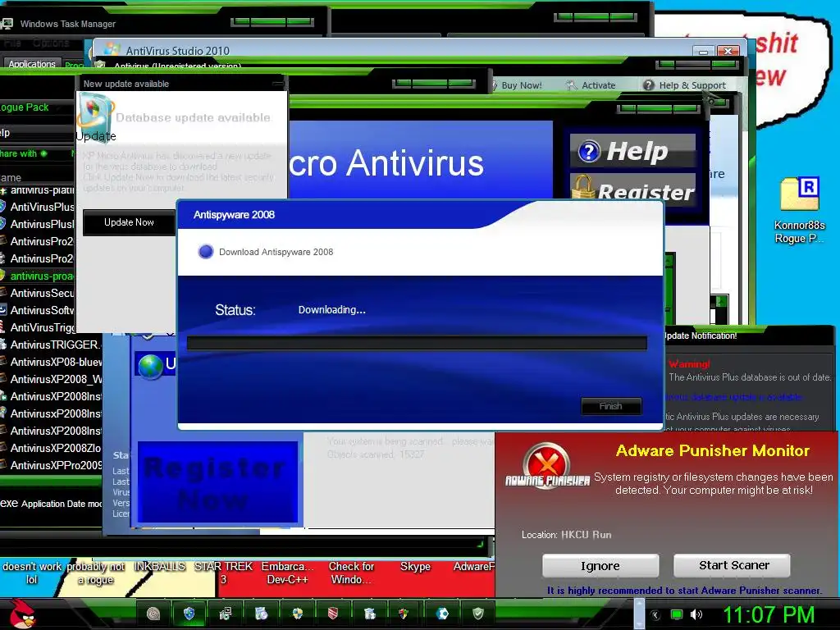Click the Windows Update icon in the update popup

click(95, 118)
